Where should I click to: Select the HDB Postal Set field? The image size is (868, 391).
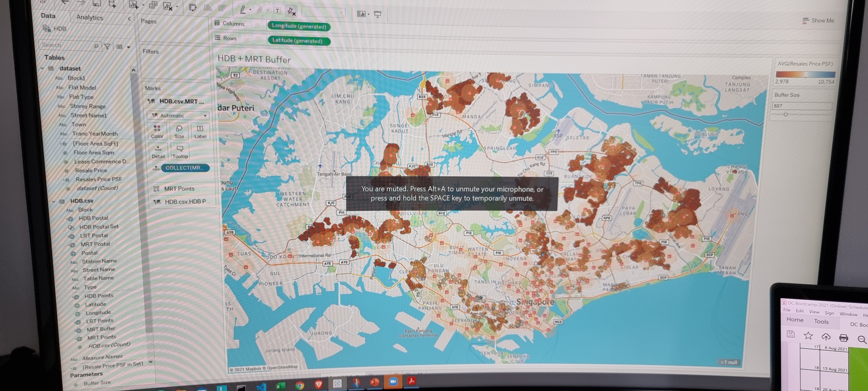pos(99,227)
